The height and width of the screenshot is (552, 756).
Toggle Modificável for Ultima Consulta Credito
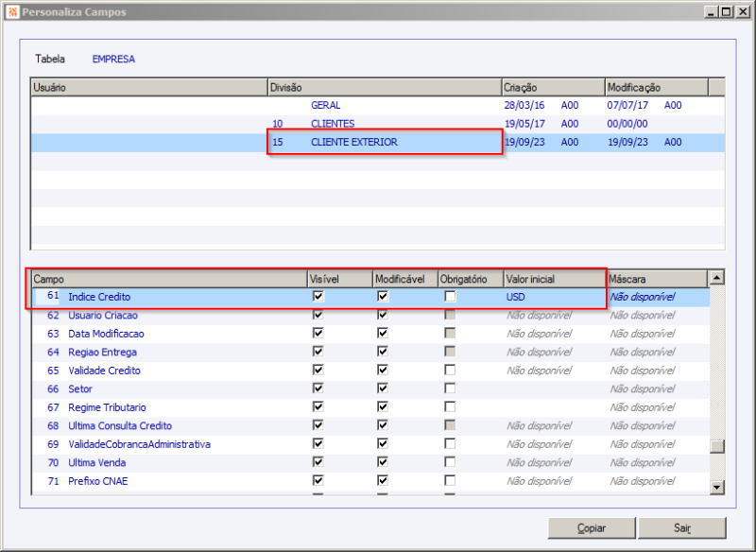(x=383, y=425)
